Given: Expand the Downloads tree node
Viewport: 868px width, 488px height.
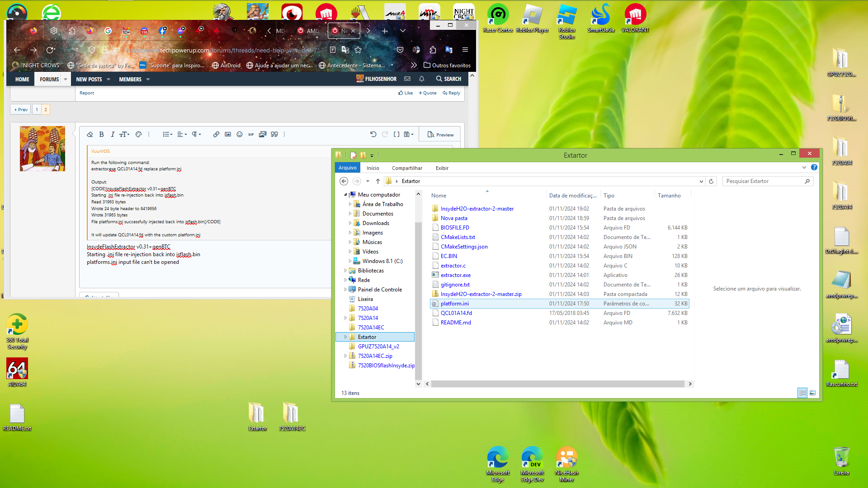Looking at the screenshot, I should [x=350, y=223].
